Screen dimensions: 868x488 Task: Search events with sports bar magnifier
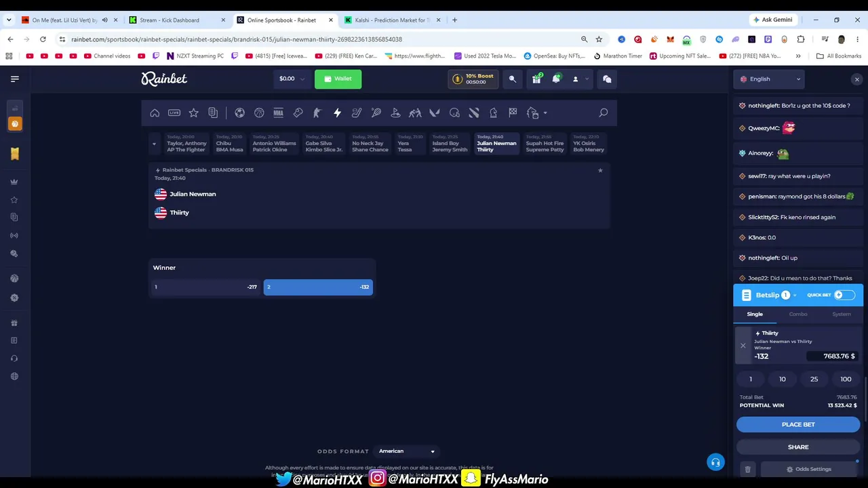[x=603, y=113]
